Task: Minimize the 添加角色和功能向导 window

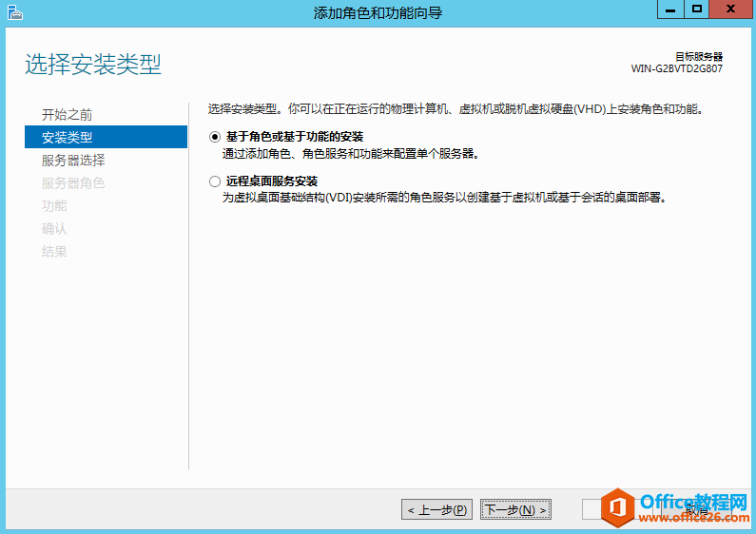Action: (x=669, y=10)
